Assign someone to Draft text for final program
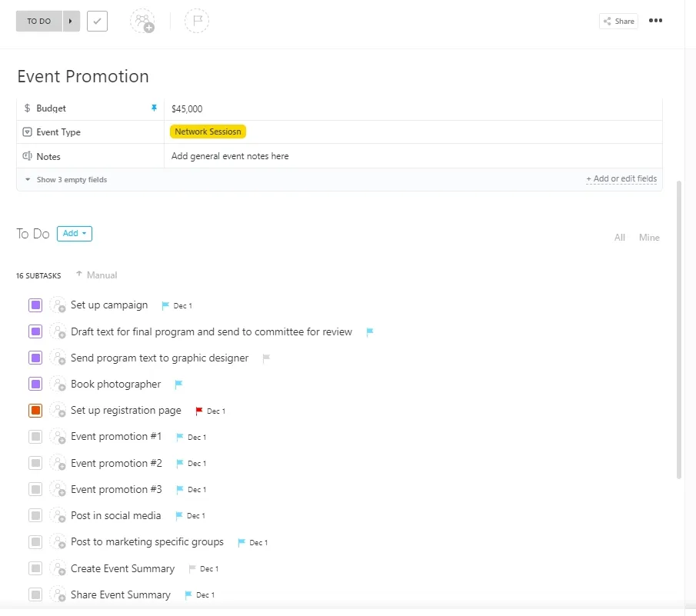The image size is (696, 616). coord(58,331)
